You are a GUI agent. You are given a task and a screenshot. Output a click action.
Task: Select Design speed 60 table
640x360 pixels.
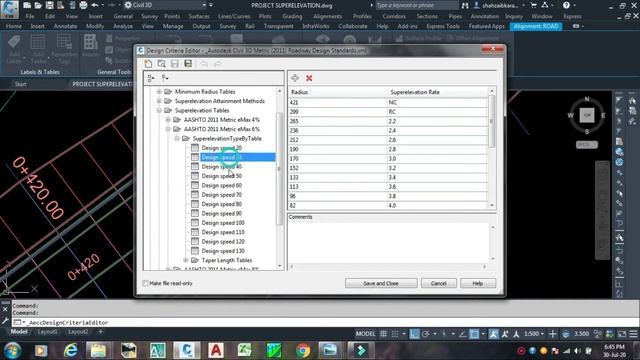point(222,185)
